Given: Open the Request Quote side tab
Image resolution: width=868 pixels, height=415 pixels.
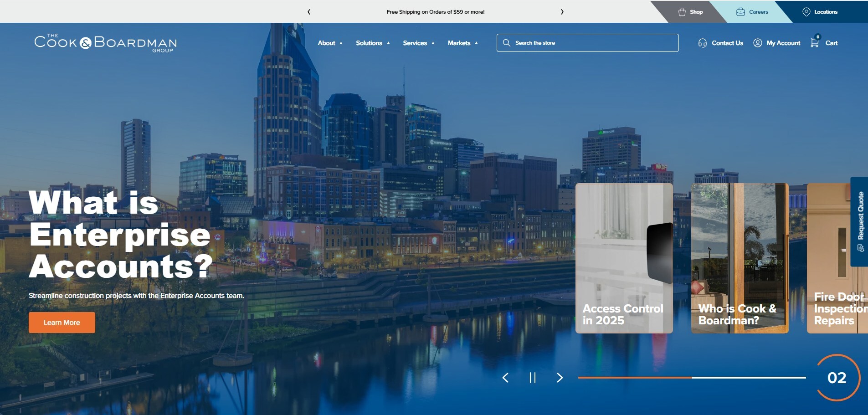Looking at the screenshot, I should (860, 221).
